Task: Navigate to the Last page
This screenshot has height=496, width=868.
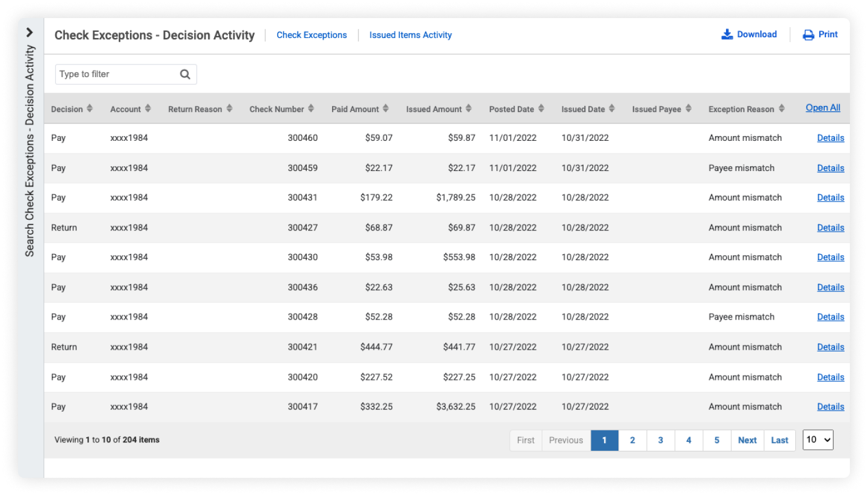Action: coord(780,440)
